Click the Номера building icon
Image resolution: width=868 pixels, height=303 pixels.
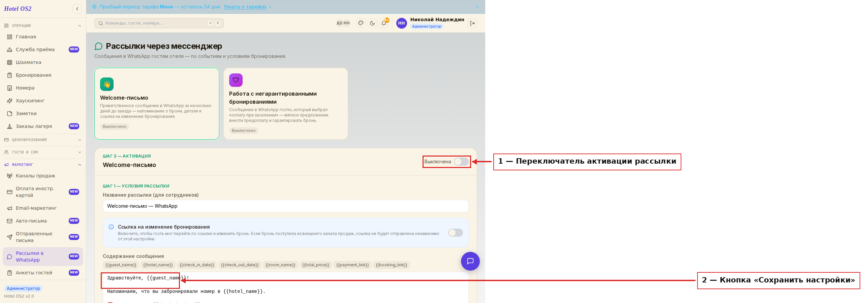9,88
